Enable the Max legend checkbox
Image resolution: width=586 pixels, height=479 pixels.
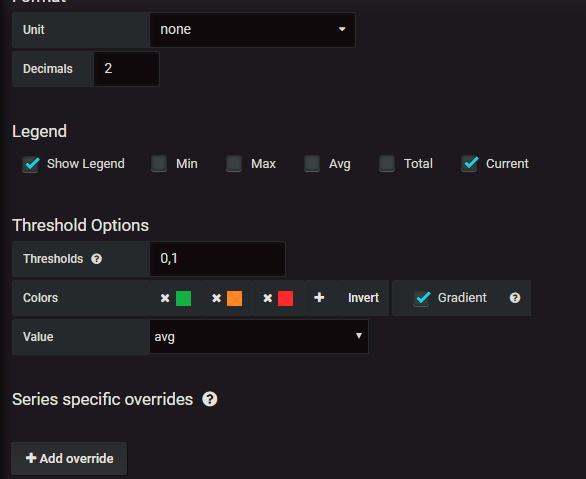[234, 164]
